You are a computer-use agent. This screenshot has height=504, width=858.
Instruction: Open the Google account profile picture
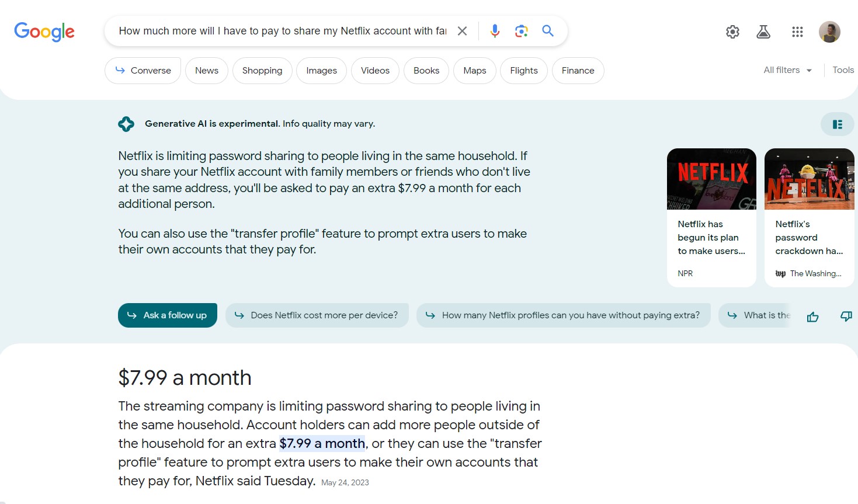(x=829, y=32)
